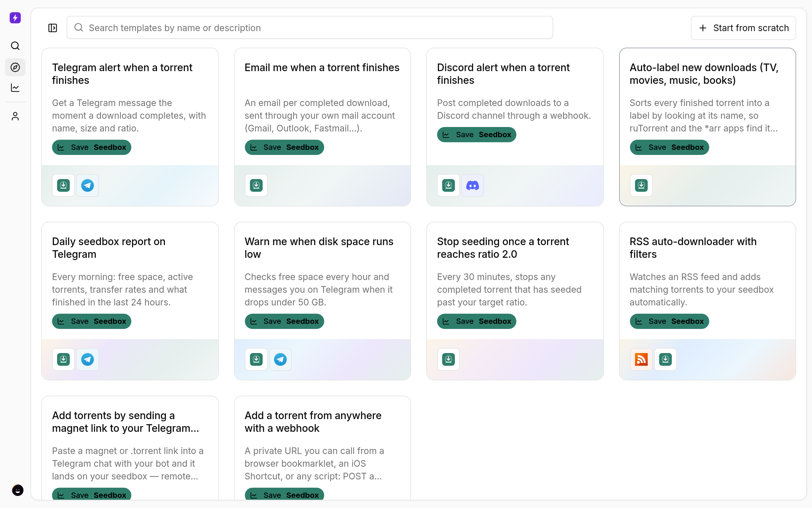Viewport: 812px width, 508px height.
Task: Click Save Seedbox tag on Daily seedbox report
Action: point(92,321)
